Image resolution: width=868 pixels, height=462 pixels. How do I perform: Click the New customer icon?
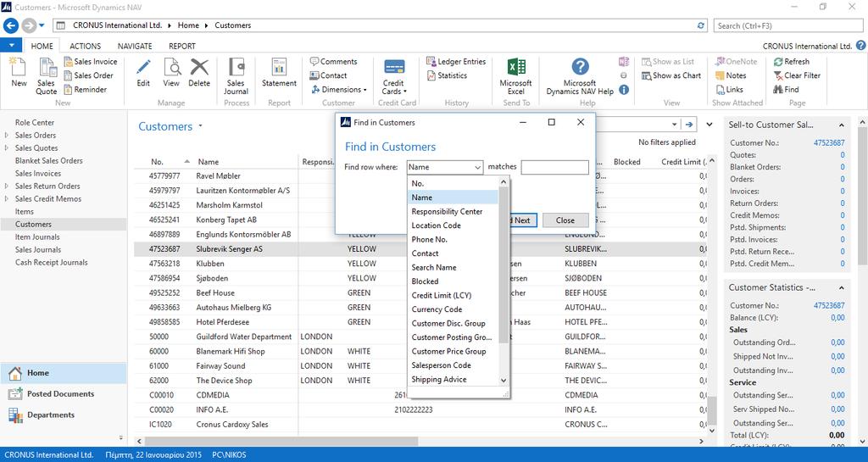coord(19,73)
